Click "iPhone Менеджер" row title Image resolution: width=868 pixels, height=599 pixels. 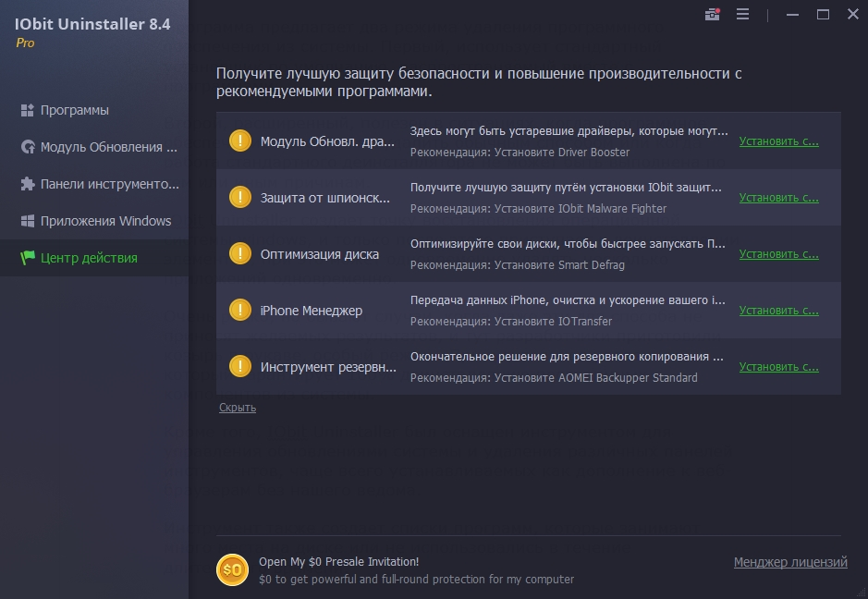pos(312,312)
